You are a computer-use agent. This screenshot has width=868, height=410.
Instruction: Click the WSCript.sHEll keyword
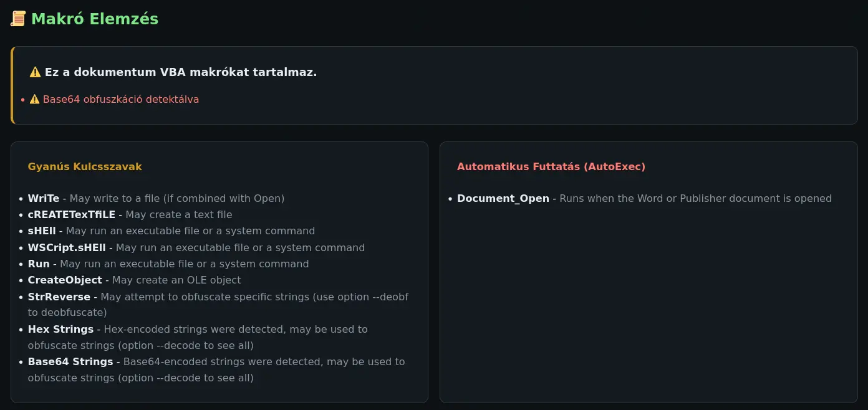[67, 248]
